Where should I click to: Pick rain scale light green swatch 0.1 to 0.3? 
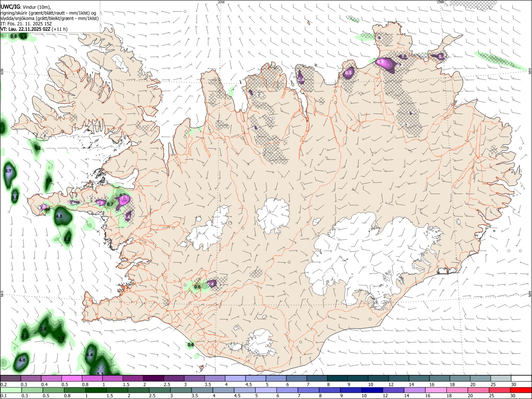pos(10,390)
